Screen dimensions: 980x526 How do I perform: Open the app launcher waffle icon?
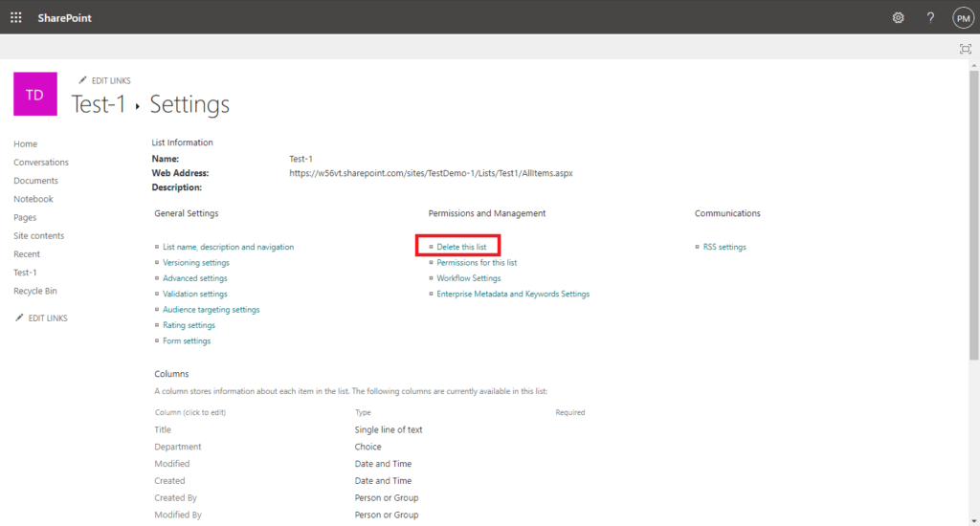click(x=15, y=17)
